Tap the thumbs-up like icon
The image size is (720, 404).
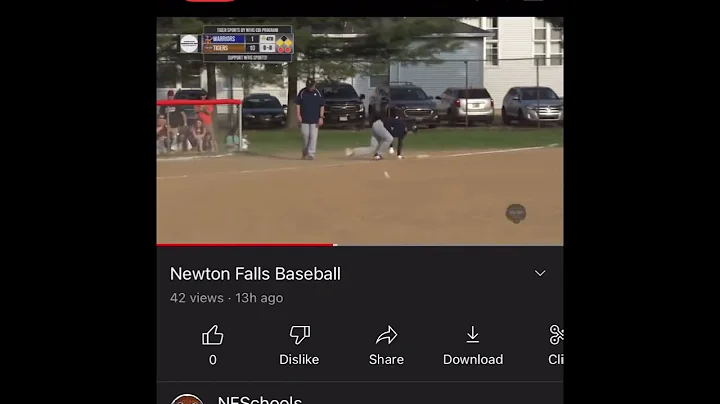pos(213,335)
